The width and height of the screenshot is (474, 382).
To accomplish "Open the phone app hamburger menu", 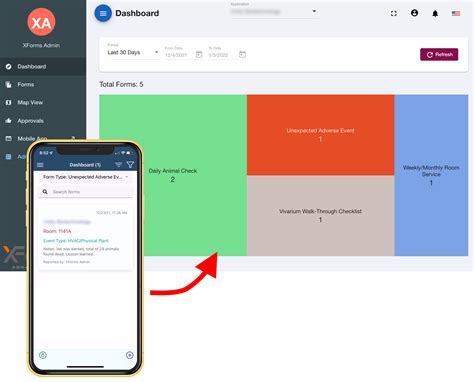I will [40, 165].
